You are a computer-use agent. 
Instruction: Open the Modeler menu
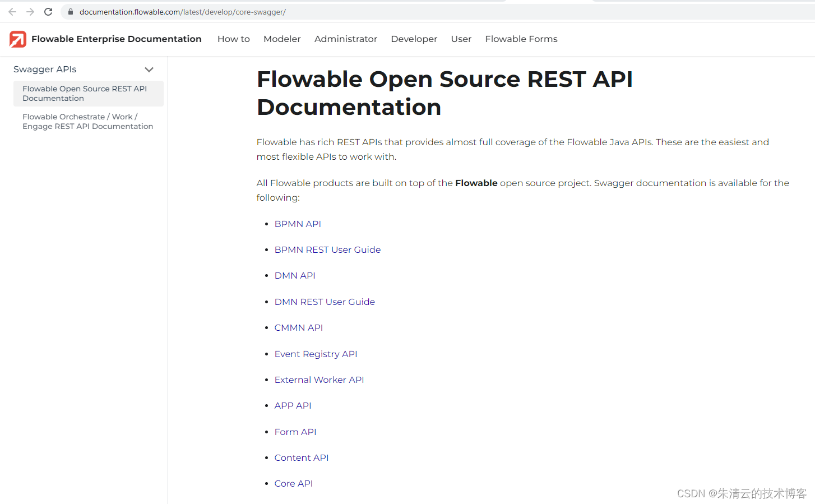tap(282, 39)
